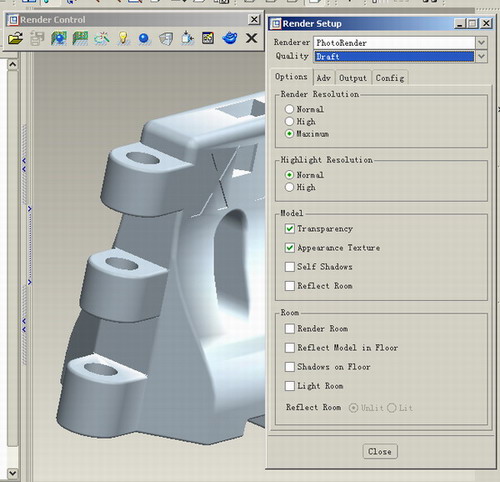Click the Close button in Render Setup
The width and height of the screenshot is (500, 482).
[380, 452]
